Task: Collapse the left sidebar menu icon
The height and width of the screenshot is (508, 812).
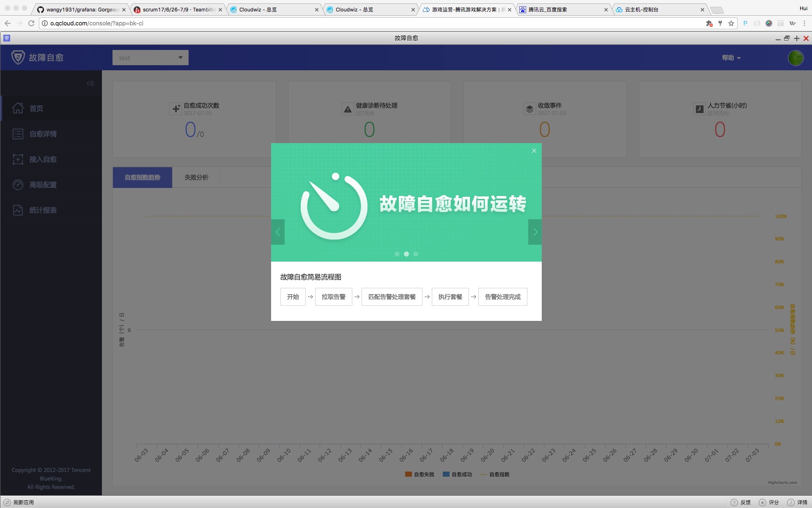Action: click(90, 83)
